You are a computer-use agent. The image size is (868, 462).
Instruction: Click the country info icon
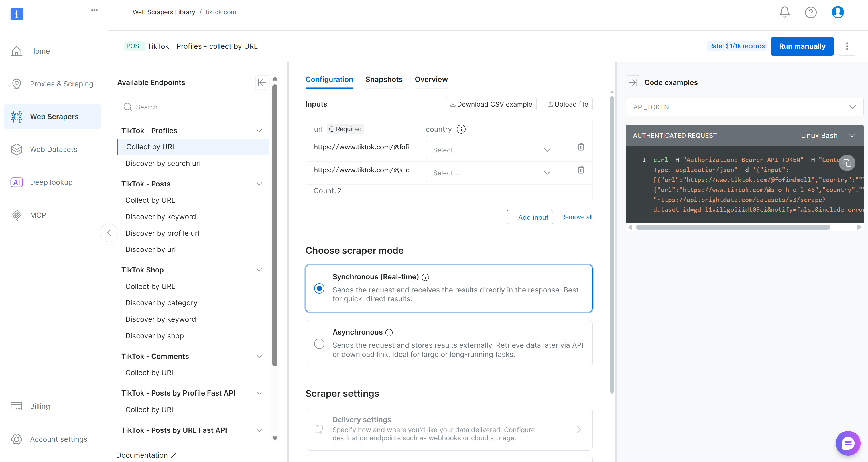(x=461, y=129)
